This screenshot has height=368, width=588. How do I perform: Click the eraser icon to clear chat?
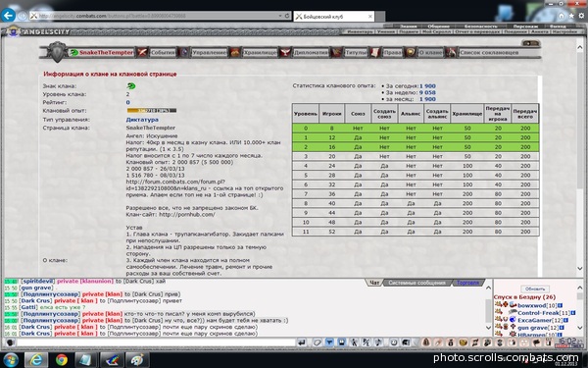pos(318,342)
